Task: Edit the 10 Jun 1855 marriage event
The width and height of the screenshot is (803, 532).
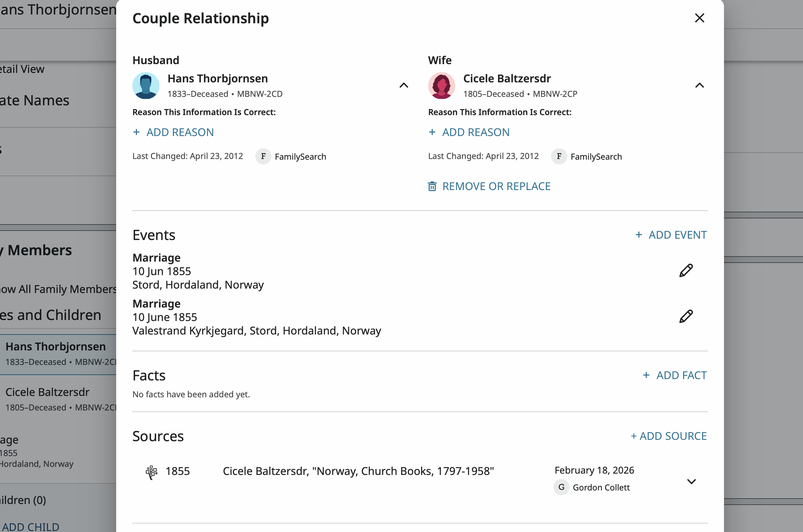Action: [685, 271]
